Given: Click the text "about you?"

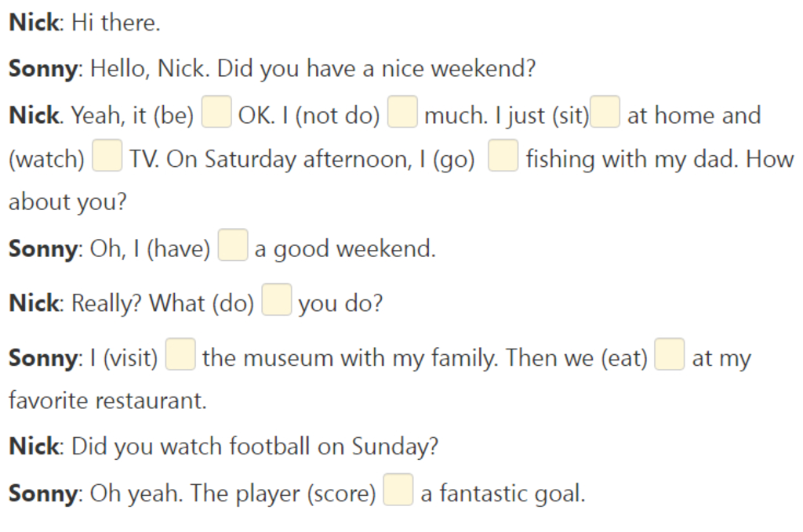Looking at the screenshot, I should click(67, 202).
